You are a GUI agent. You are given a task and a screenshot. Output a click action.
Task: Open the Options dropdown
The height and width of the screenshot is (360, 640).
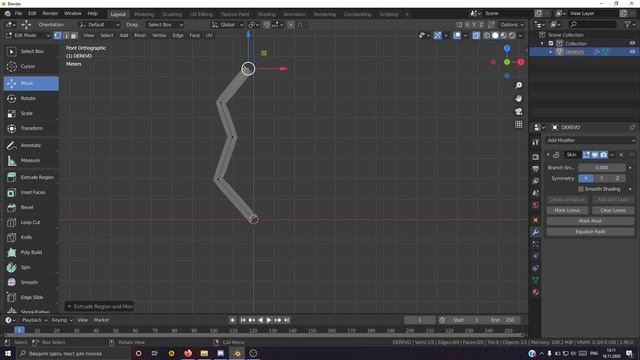[x=511, y=25]
